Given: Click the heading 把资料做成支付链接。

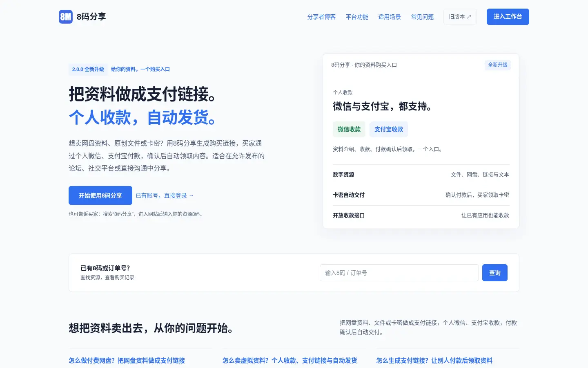Looking at the screenshot, I should click(143, 94).
